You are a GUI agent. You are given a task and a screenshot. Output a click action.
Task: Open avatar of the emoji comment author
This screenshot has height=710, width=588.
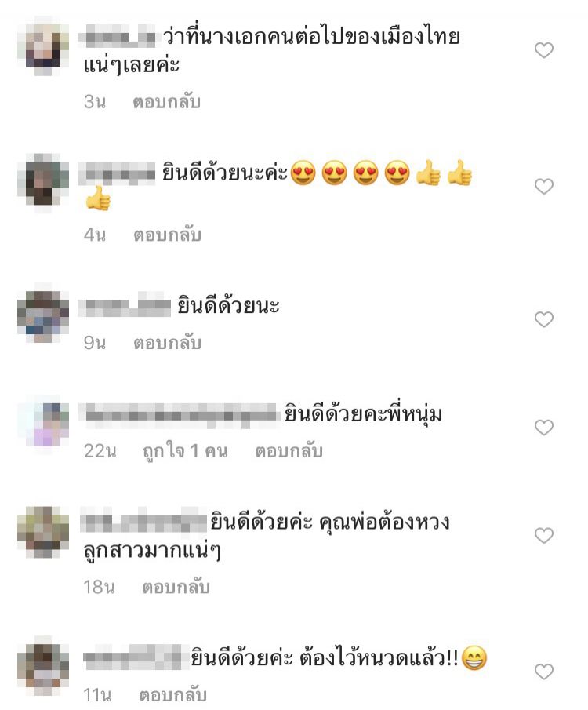[43, 183]
